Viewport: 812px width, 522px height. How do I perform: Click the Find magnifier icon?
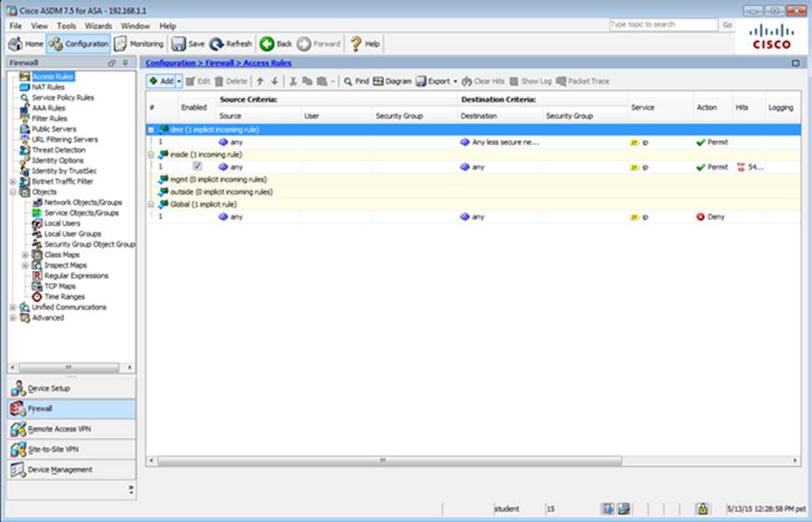[x=348, y=82]
